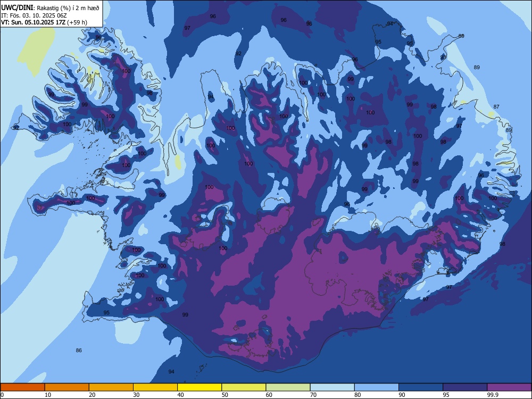Click the dark indigo 95–99.9 legend swatch
The height and width of the screenshot is (399, 532).
point(465,387)
